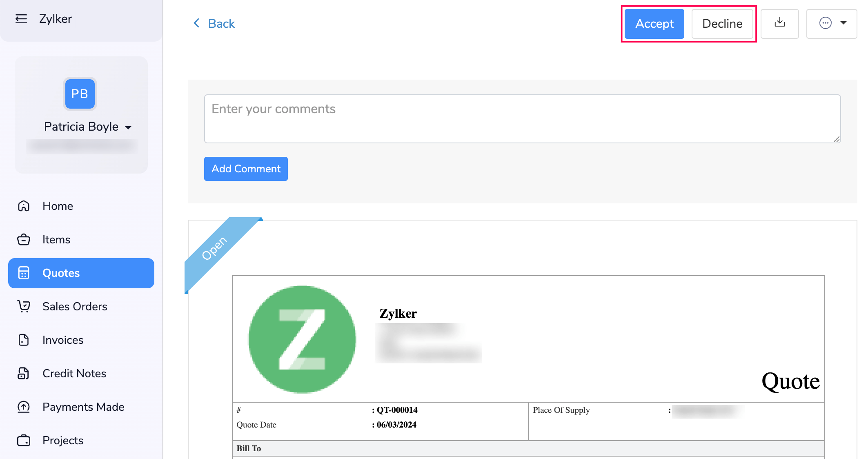868x459 pixels.
Task: Select the Payments Made icon
Action: [x=24, y=407]
